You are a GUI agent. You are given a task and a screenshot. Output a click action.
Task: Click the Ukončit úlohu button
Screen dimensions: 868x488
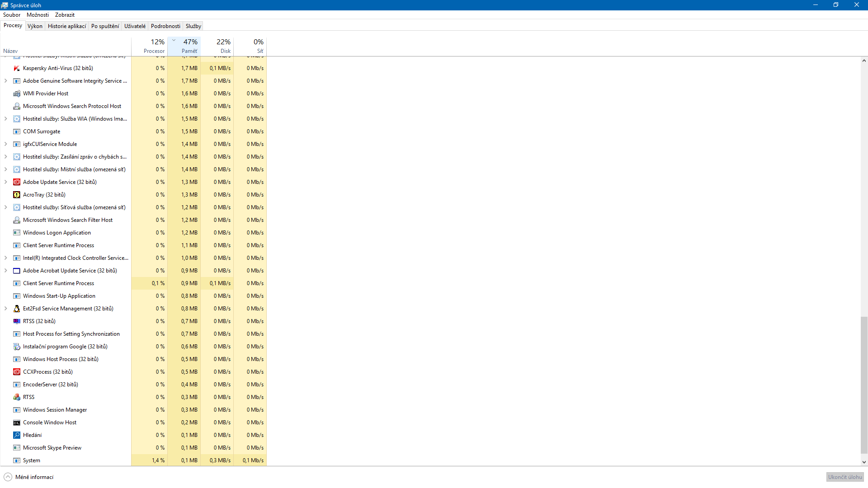[x=845, y=477]
